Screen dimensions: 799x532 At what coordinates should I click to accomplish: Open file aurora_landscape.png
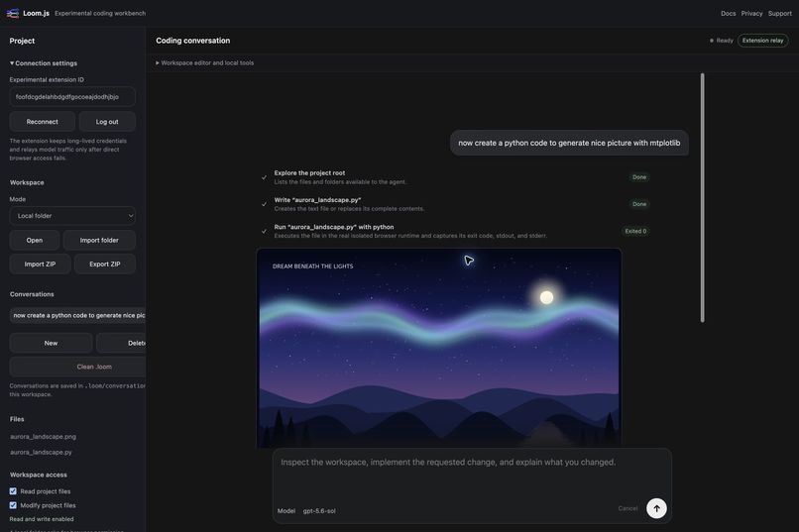[44, 436]
